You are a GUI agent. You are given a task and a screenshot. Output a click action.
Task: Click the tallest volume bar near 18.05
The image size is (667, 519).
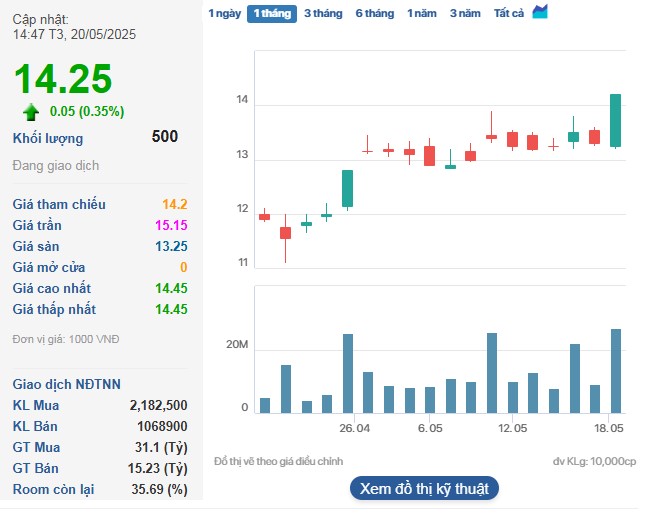[x=616, y=370]
